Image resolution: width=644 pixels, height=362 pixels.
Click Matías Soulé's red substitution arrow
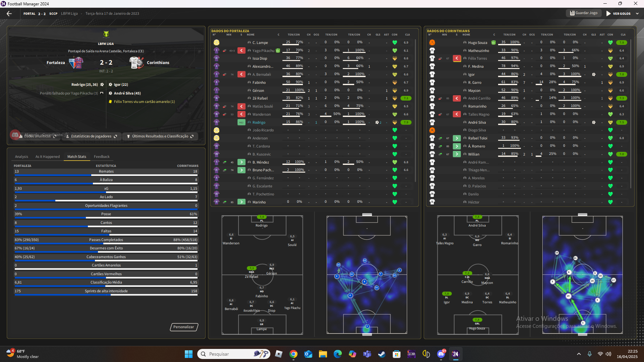241,106
